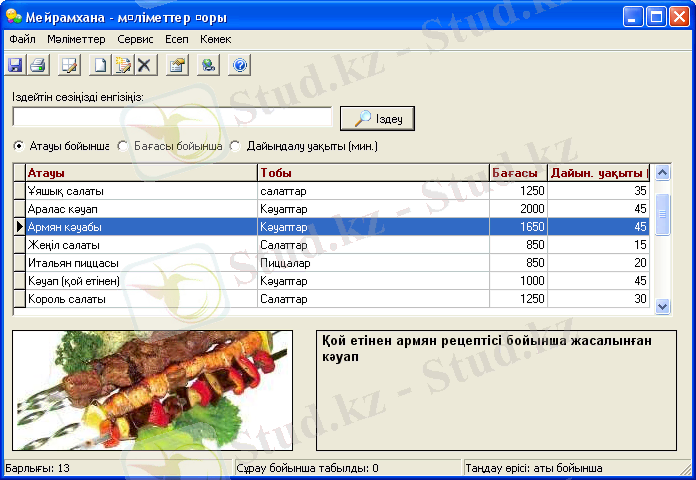Select the Король салаты row
This screenshot has width=696, height=480.
[x=331, y=299]
